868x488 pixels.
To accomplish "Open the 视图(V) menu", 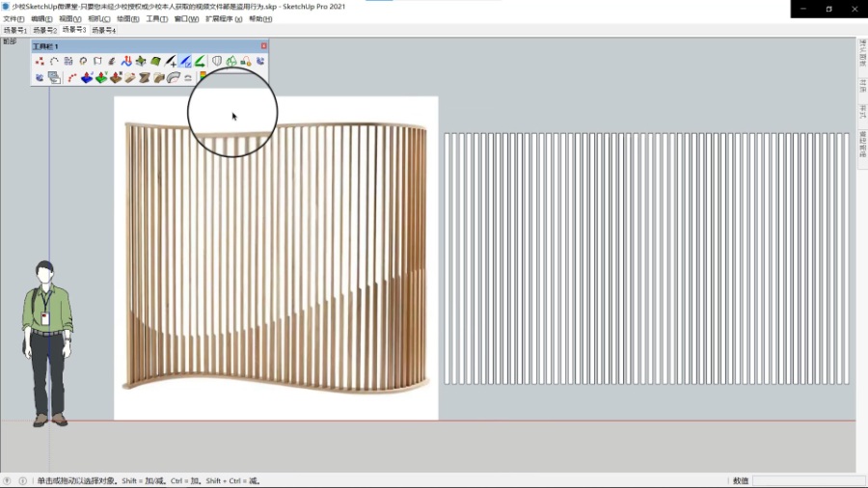I will pyautogui.click(x=70, y=19).
